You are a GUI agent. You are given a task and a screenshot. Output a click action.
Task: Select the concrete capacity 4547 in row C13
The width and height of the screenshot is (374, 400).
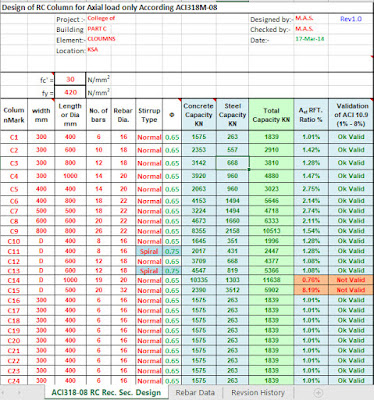click(x=199, y=270)
